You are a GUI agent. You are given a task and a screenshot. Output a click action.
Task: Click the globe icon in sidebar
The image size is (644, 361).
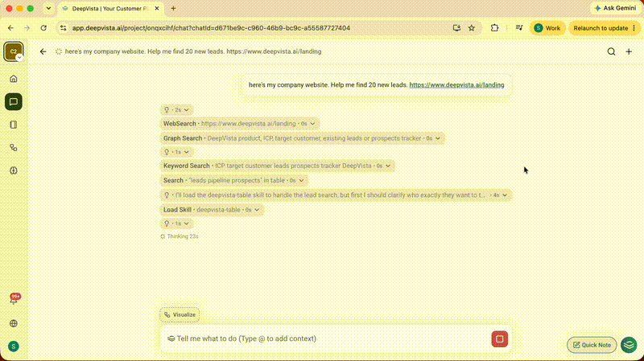[x=14, y=323]
